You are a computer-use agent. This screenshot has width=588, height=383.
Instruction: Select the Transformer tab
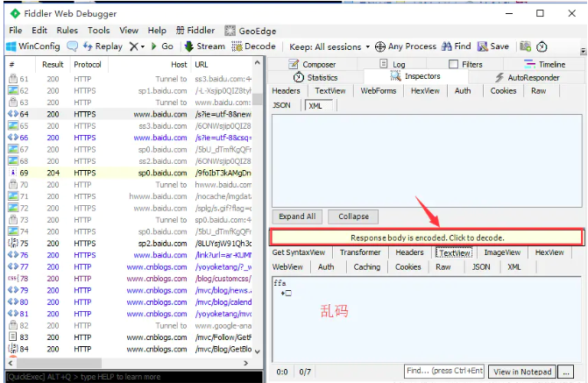[x=360, y=252]
